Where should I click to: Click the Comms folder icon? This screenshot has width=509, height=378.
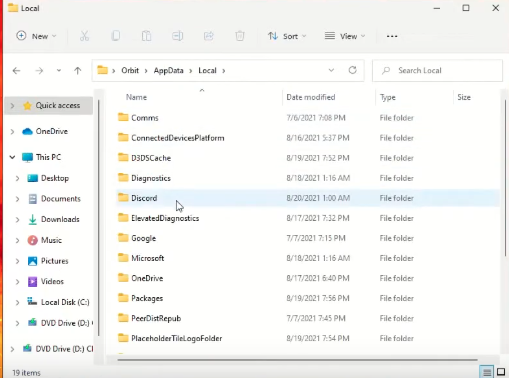(123, 117)
